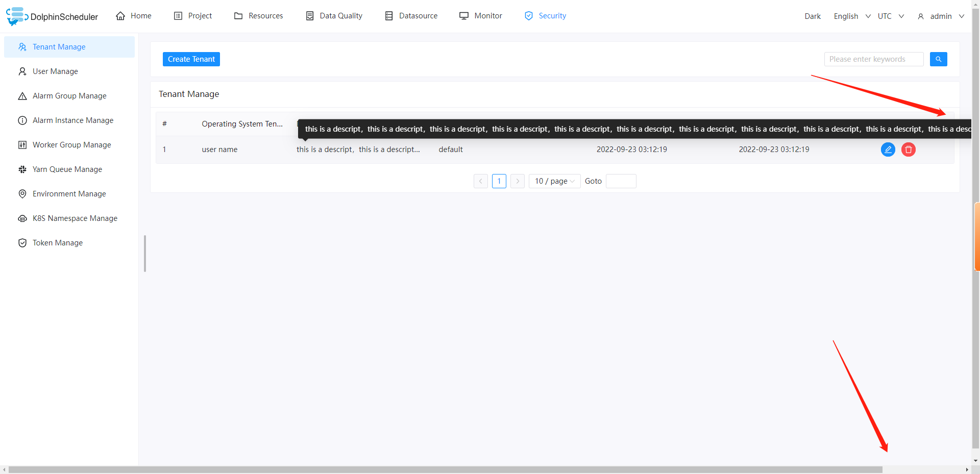Click the edit pencil icon for the tenant
The height and width of the screenshot is (474, 980).
click(x=888, y=149)
